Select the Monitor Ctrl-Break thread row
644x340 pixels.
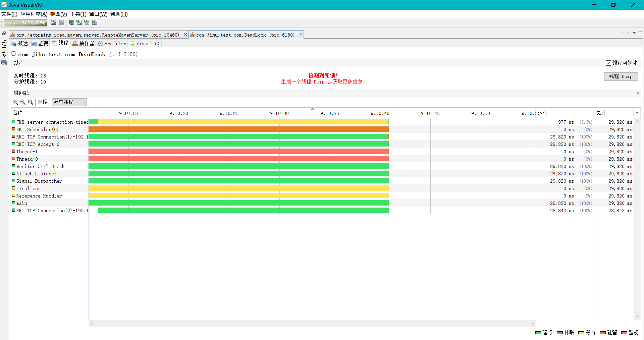tap(322, 166)
